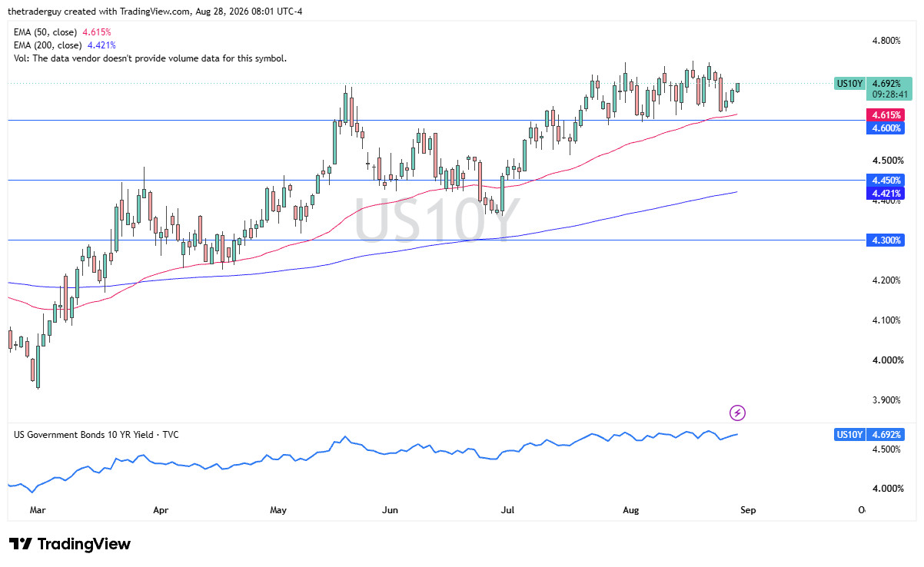This screenshot has height=567, width=924.
Task: Select the EMA (200, close) indicator legend
Action: 65,45
